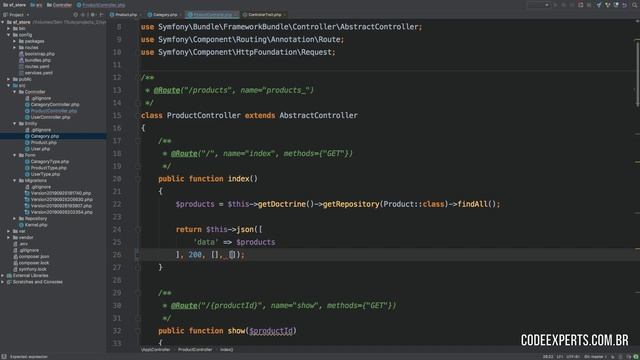The image size is (640, 360).
Task: Expand the packages folder
Action: [x=15, y=41]
